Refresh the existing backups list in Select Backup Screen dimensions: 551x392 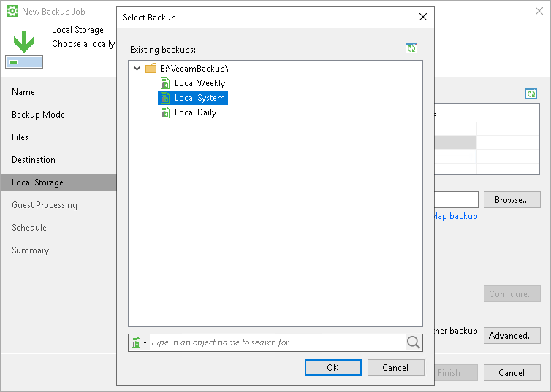(411, 48)
